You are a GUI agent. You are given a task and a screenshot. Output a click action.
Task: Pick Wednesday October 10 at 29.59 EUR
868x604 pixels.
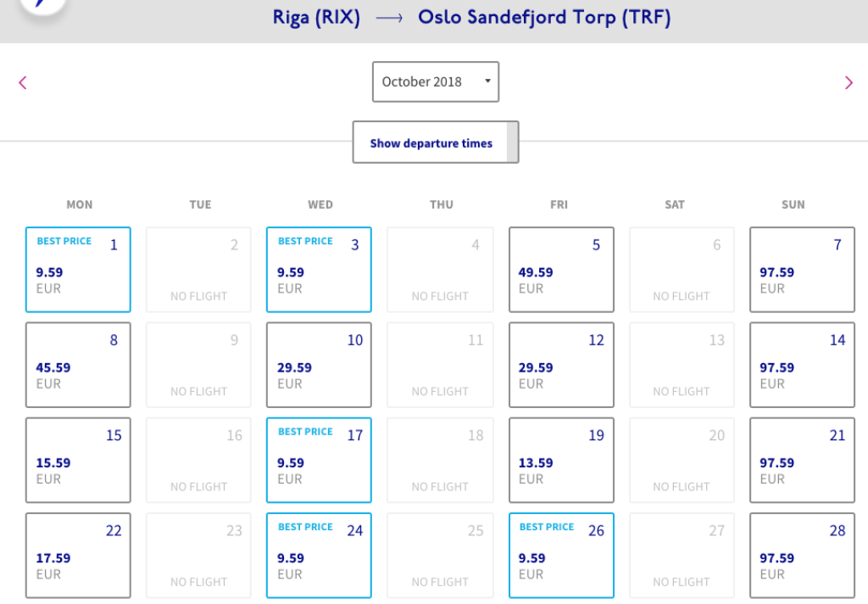point(319,365)
